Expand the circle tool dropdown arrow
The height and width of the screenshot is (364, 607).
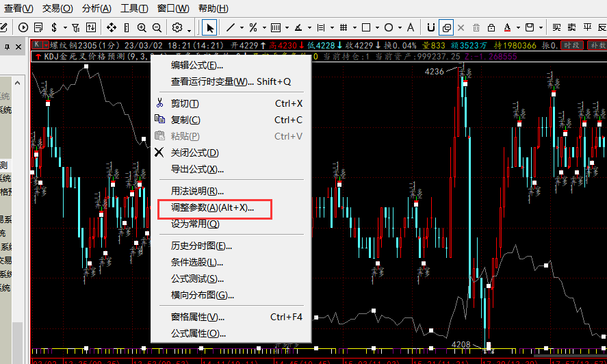(x=400, y=28)
